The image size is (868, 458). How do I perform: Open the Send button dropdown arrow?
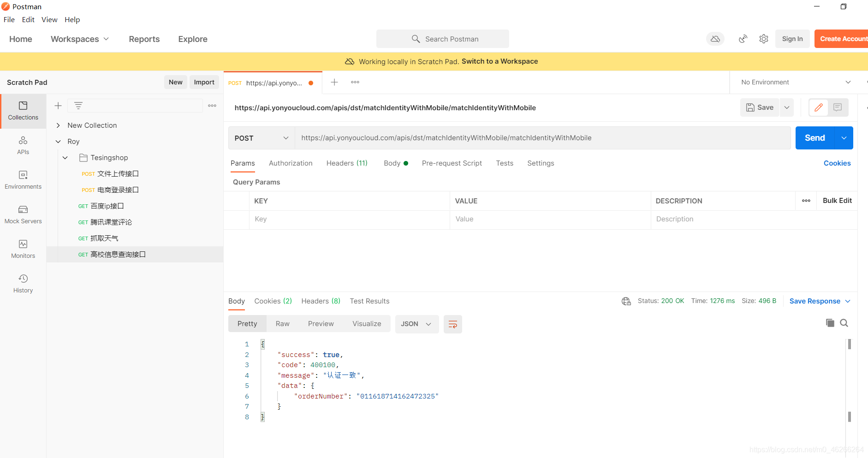[x=844, y=138]
